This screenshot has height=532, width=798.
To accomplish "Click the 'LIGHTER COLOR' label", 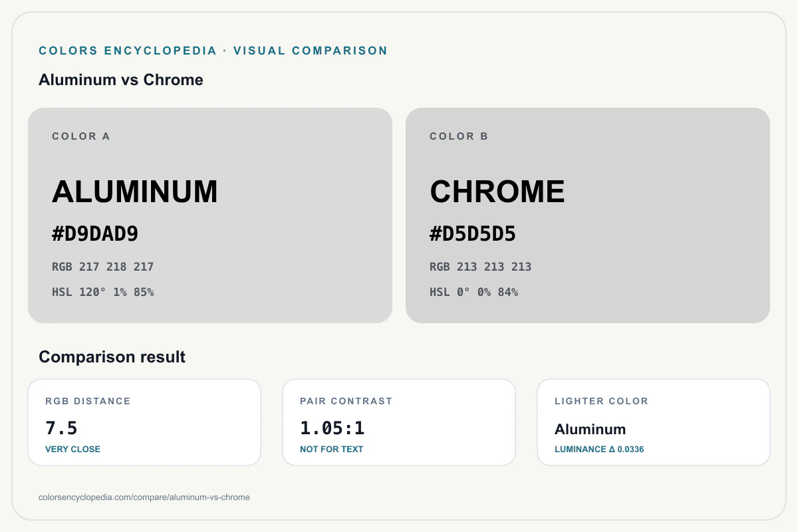I will click(x=601, y=401).
